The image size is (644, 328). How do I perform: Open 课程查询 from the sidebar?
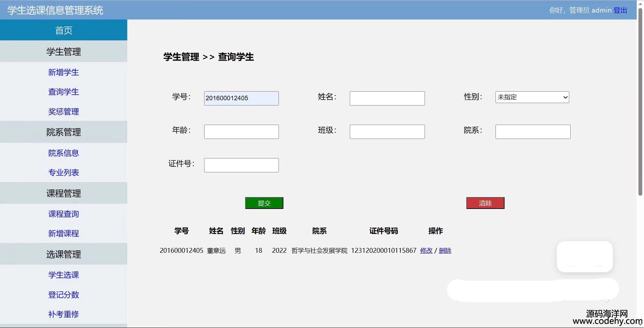64,214
